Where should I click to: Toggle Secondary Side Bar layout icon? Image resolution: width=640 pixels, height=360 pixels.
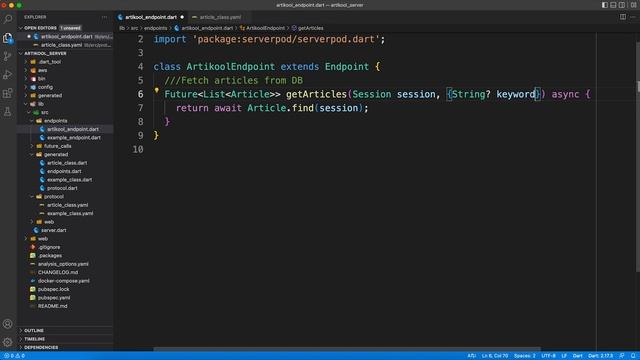[x=622, y=5]
